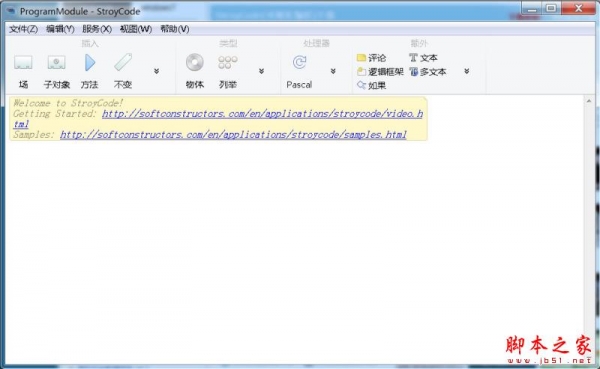600x369 pixels.
Task: Open the 文件(Z) menu
Action: click(23, 29)
